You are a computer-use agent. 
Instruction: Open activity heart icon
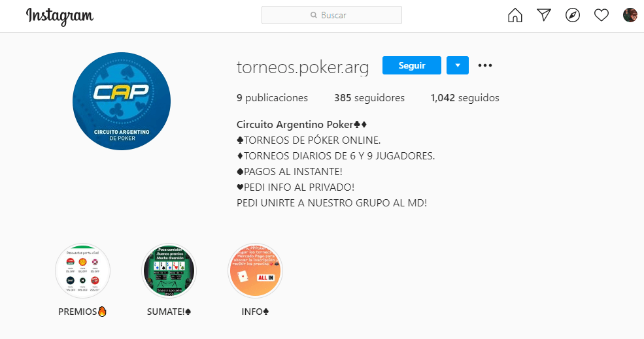pos(602,15)
